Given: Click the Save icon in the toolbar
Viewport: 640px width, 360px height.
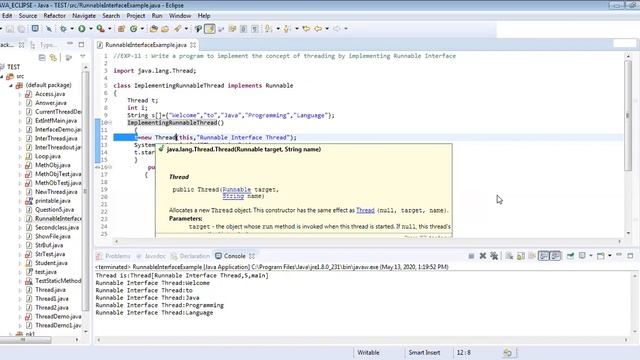Looking at the screenshot, I should 10,29.
